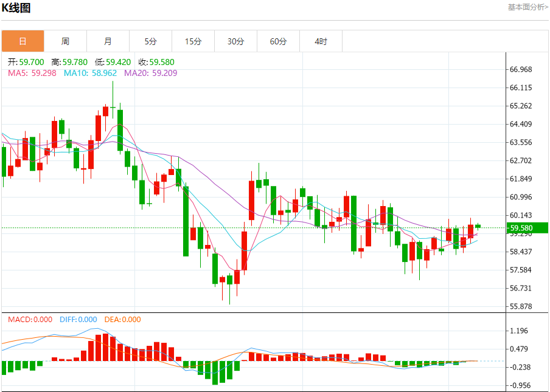Click the MA5 indicator legend label
This screenshot has width=550, height=392.
coord(32,73)
